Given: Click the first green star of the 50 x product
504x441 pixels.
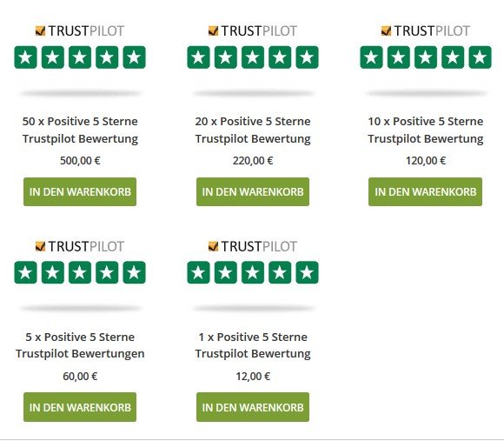Looking at the screenshot, I should (x=26, y=57).
